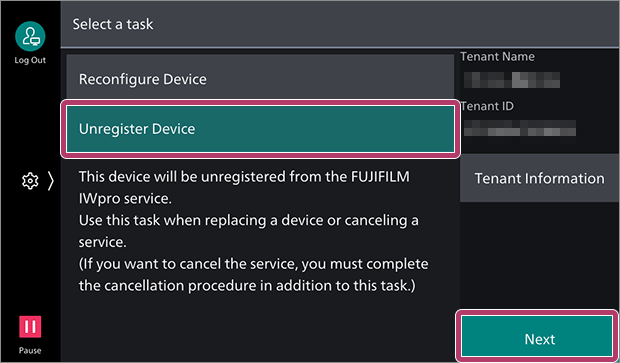This screenshot has width=620, height=363.
Task: Click the blurred Tenant Name value
Action: pyautogui.click(x=512, y=80)
